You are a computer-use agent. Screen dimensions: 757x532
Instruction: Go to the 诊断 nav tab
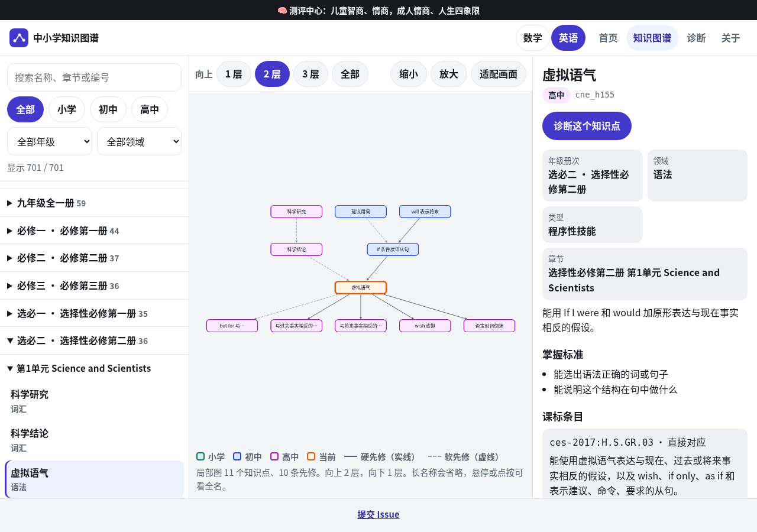point(696,38)
